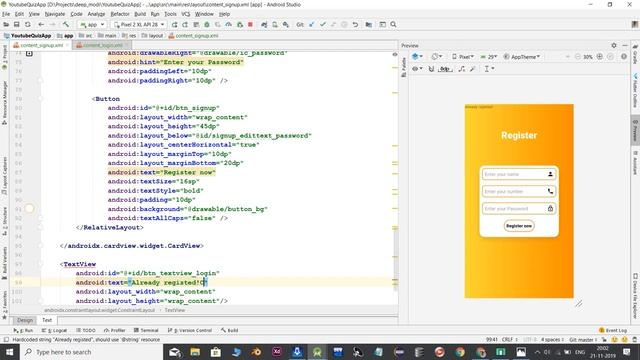Save all files toolbar icon
Viewport: 640px width, 360px height.
pyautogui.click(x=17, y=24)
